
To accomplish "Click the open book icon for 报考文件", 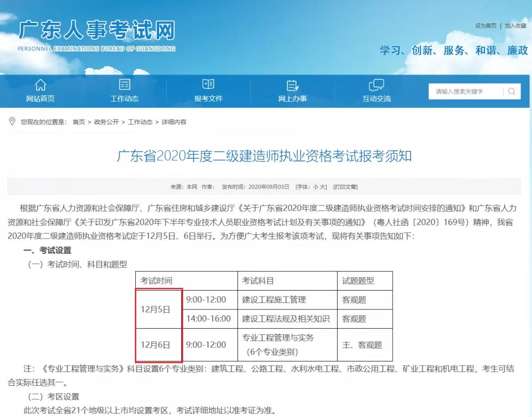I will [x=209, y=85].
